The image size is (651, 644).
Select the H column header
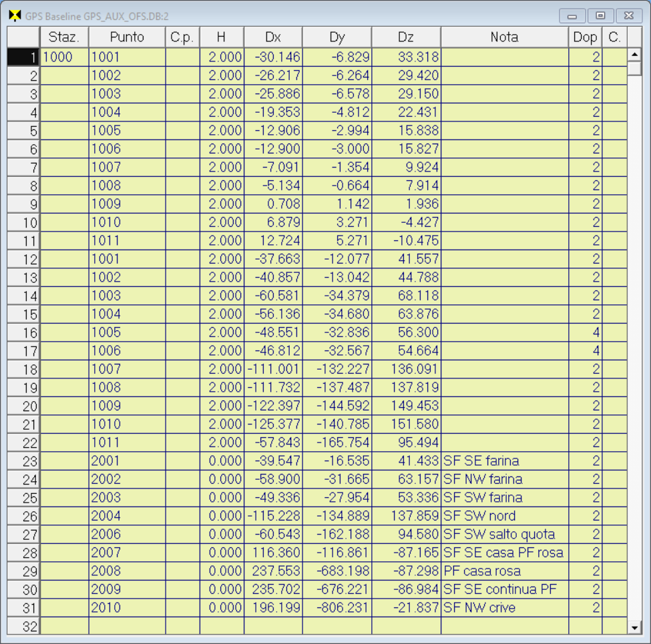pyautogui.click(x=222, y=37)
